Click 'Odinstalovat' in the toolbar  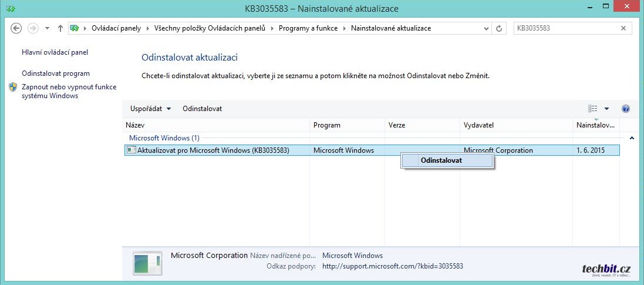(203, 109)
